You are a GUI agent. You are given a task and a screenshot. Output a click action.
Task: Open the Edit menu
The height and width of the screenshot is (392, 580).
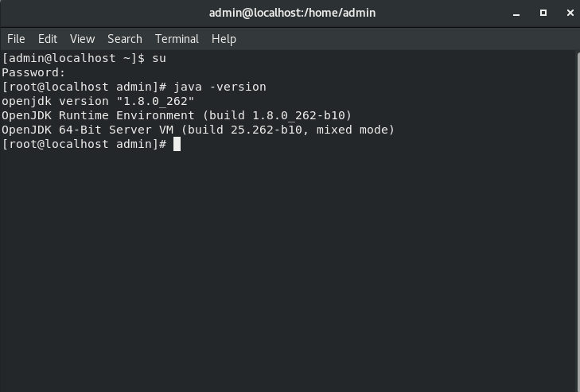pyautogui.click(x=48, y=38)
